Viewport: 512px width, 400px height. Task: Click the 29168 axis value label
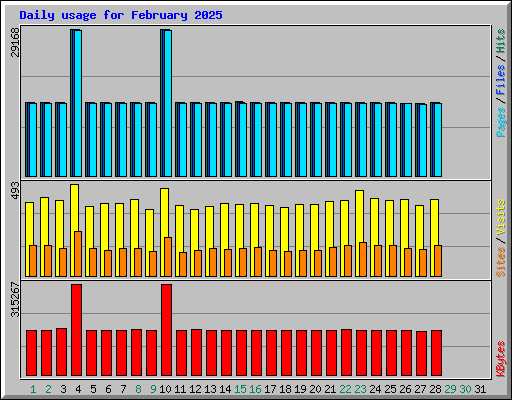[x=15, y=42]
